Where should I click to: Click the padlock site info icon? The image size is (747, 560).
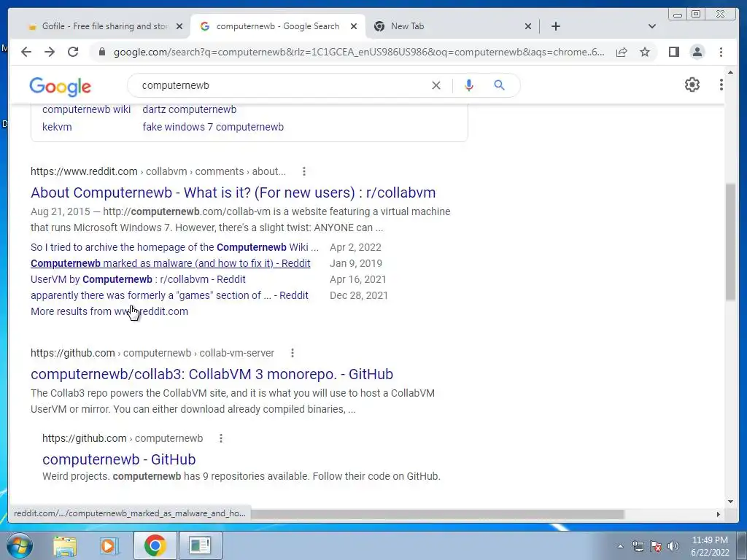101,52
